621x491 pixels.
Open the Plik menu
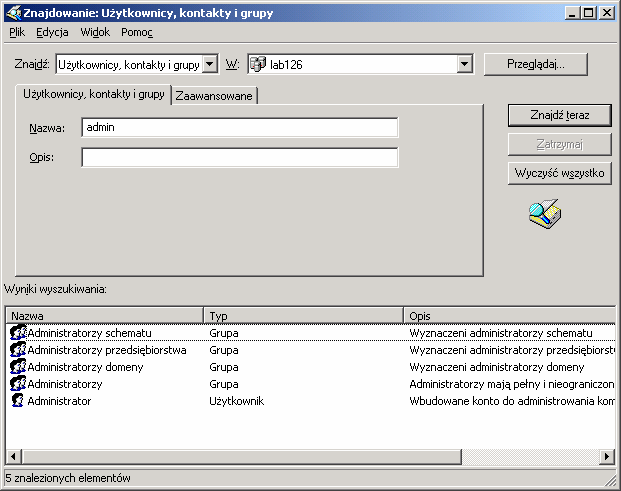pyautogui.click(x=17, y=32)
